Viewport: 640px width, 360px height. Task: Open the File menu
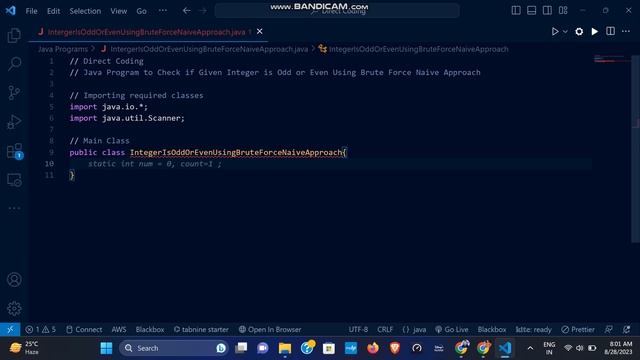[x=31, y=11]
